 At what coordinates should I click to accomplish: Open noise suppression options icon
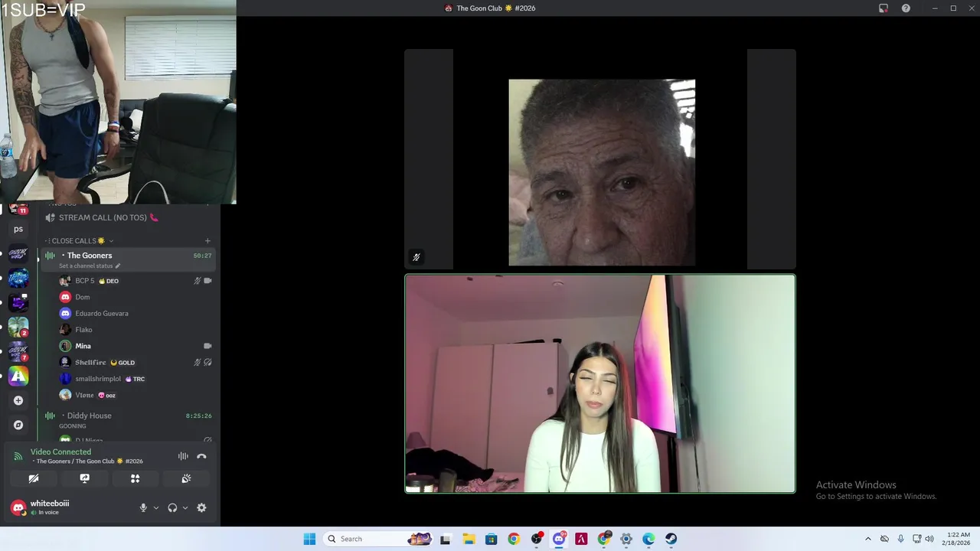click(x=183, y=456)
